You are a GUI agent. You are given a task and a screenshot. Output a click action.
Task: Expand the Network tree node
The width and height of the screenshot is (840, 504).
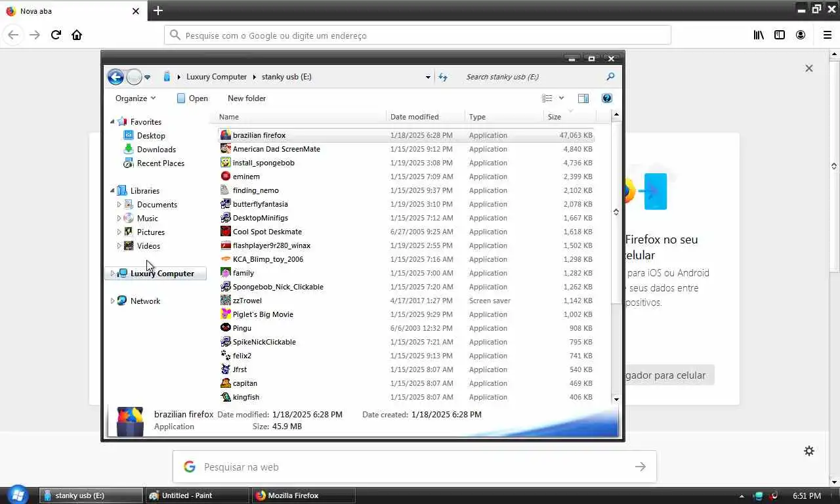pos(112,301)
